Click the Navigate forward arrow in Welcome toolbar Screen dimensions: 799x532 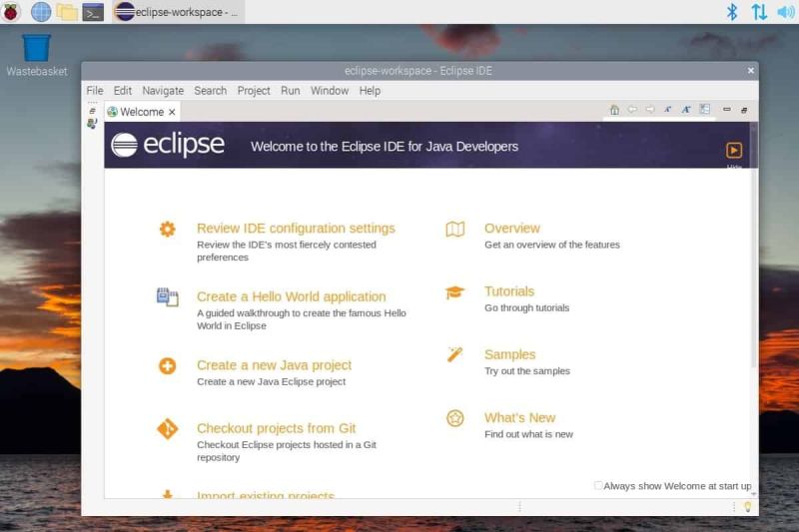[650, 109]
